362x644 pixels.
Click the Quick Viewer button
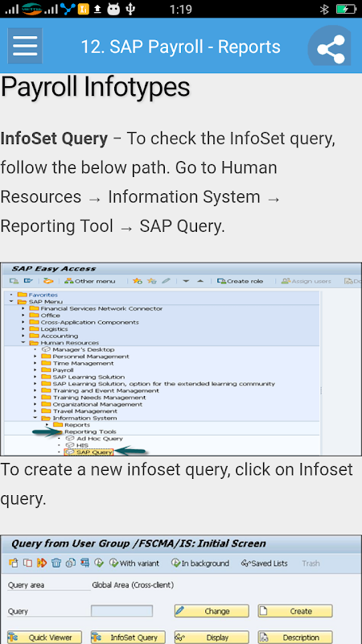pos(44,638)
